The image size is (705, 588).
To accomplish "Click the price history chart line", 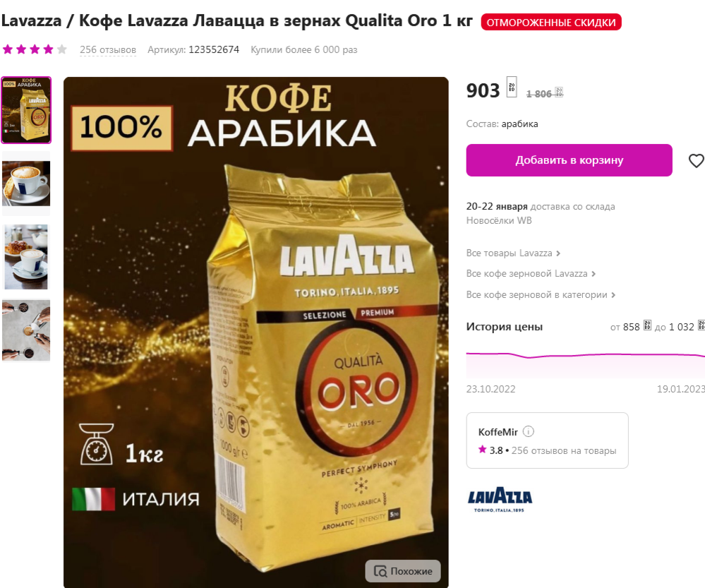I will [x=586, y=355].
